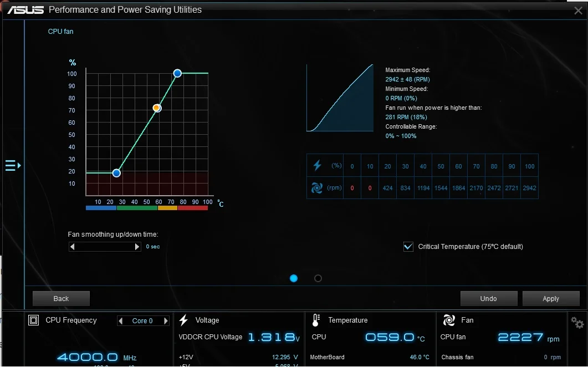
Task: Click the Undo button
Action: (489, 299)
